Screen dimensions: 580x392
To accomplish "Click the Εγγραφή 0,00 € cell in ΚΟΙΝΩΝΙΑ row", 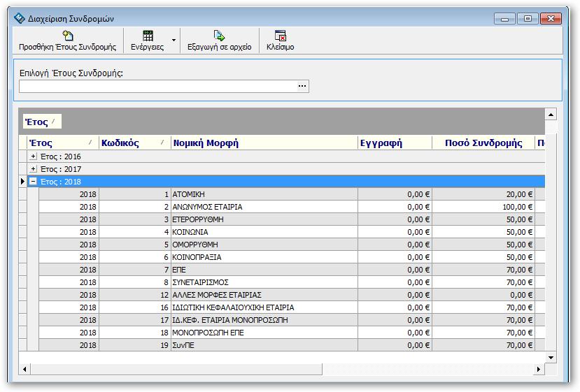I will 395,232.
